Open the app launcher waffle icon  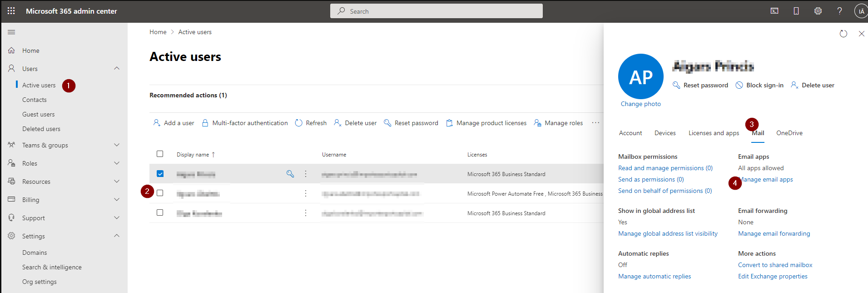coord(11,11)
